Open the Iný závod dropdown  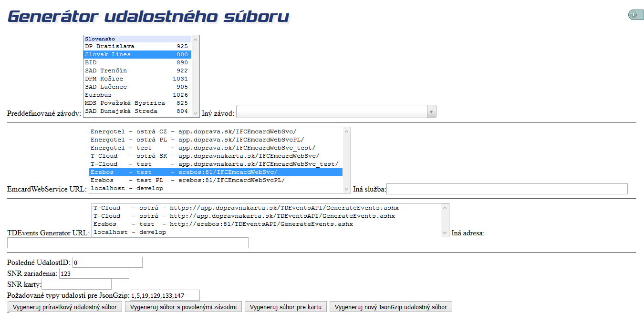(336, 112)
